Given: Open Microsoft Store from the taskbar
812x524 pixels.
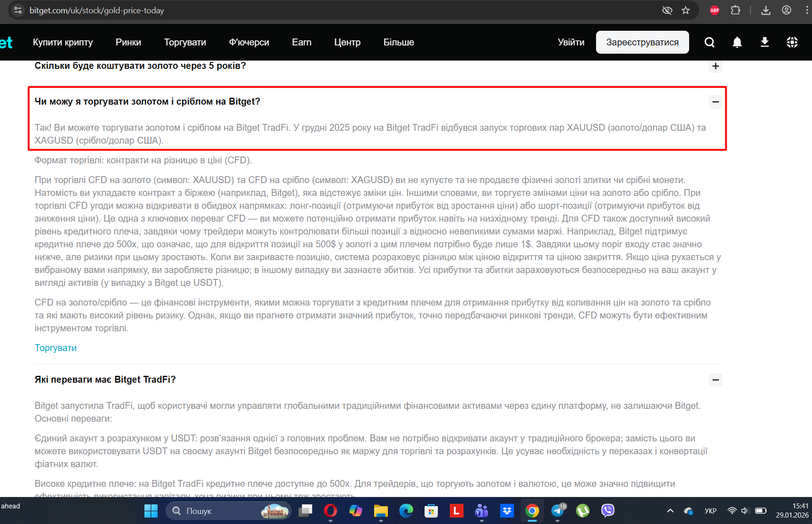Looking at the screenshot, I should click(431, 511).
